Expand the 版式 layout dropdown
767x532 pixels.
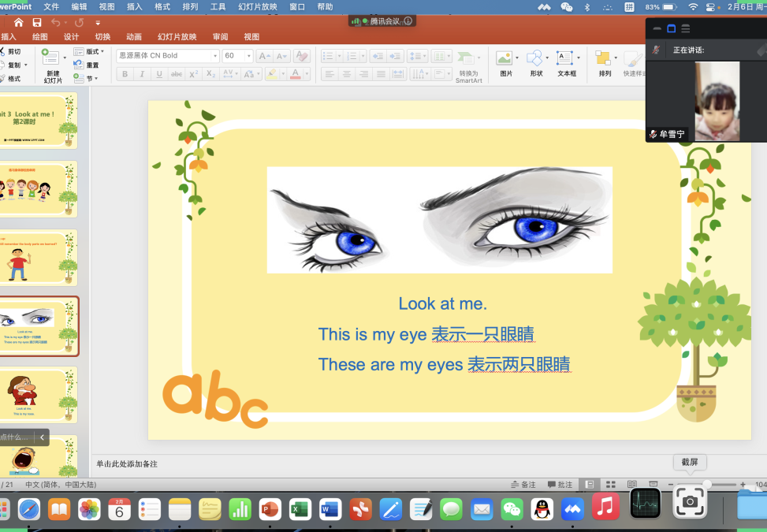(x=102, y=52)
